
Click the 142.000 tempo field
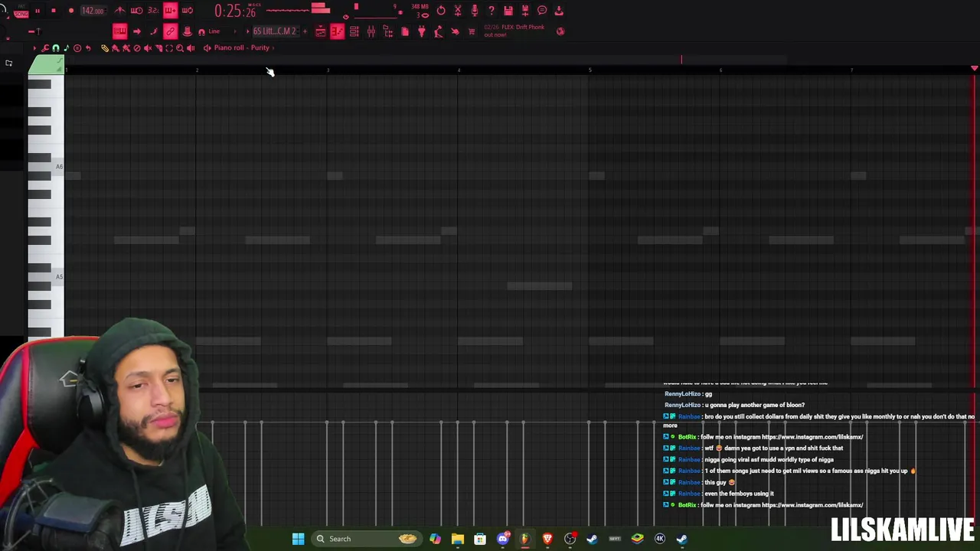[x=93, y=11]
